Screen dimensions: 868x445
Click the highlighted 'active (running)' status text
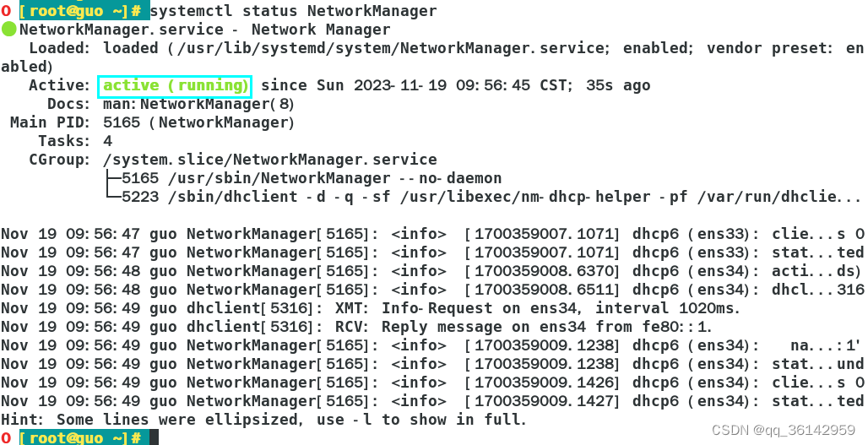point(175,86)
